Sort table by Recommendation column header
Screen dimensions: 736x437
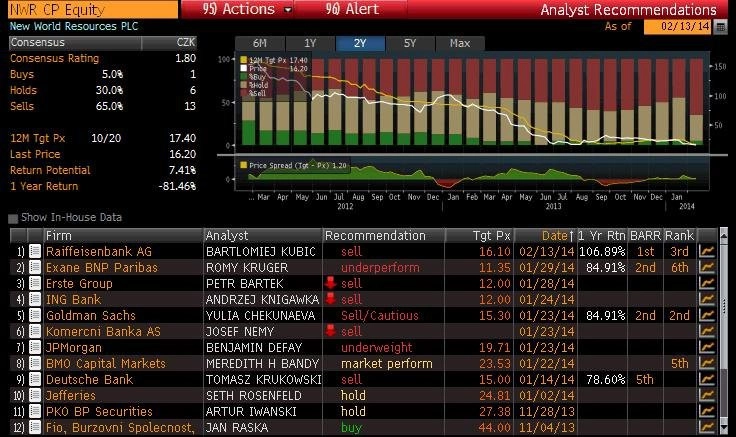click(x=383, y=235)
